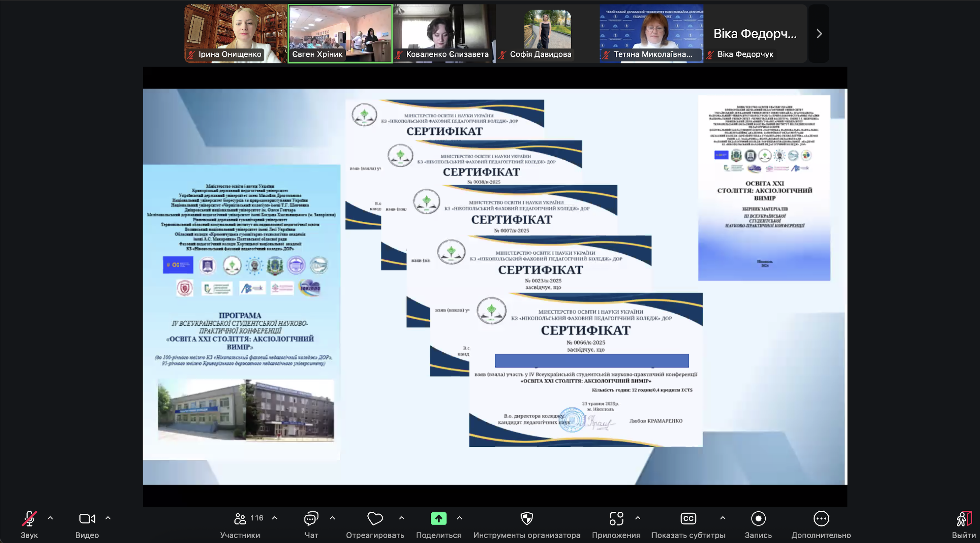Expand the arrow beside Участники count
980x543 pixels.
point(275,518)
